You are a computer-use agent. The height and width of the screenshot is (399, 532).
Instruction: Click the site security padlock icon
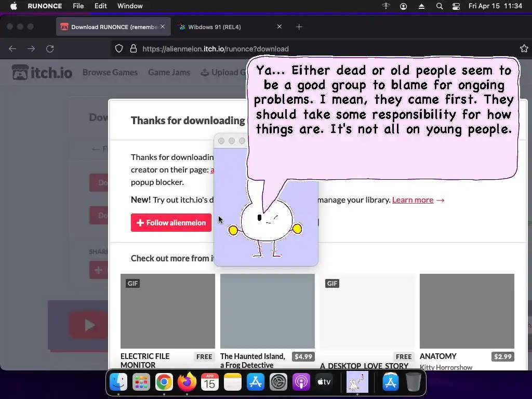(x=134, y=49)
